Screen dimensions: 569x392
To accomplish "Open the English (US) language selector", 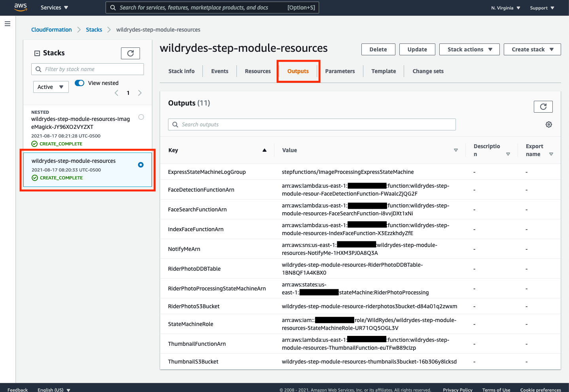I will click(54, 390).
